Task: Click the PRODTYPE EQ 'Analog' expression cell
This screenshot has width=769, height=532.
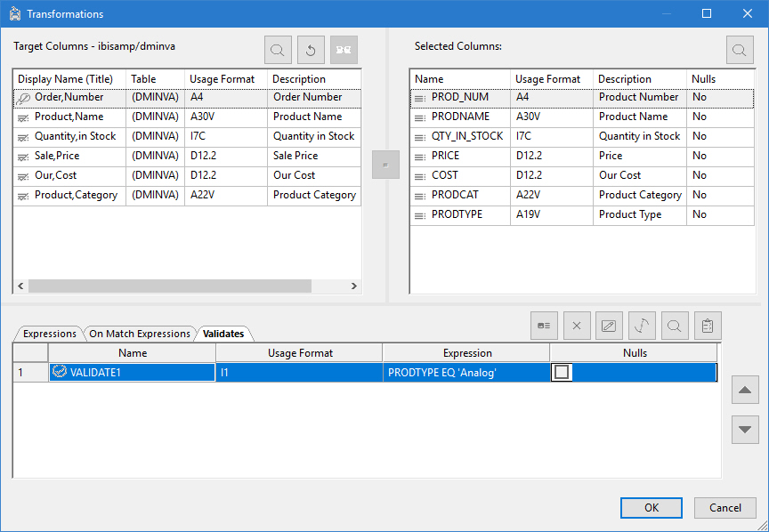Action: tap(465, 373)
